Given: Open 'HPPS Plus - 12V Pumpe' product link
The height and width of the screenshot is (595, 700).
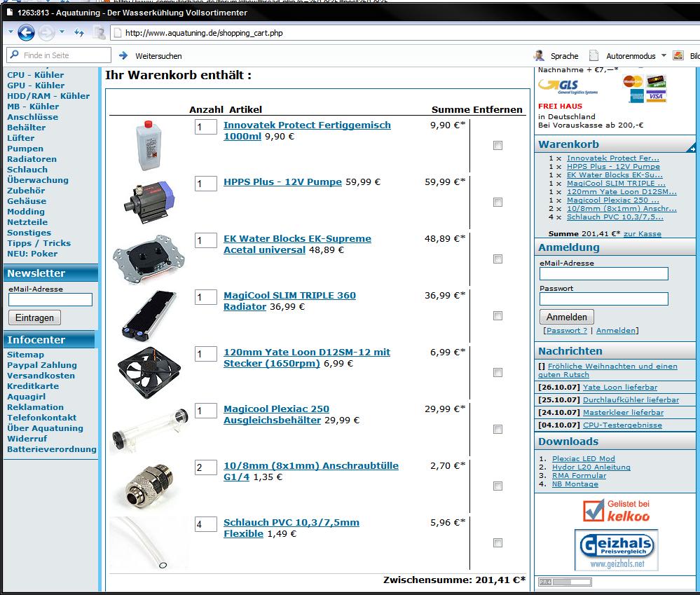Looking at the screenshot, I should pyautogui.click(x=282, y=182).
